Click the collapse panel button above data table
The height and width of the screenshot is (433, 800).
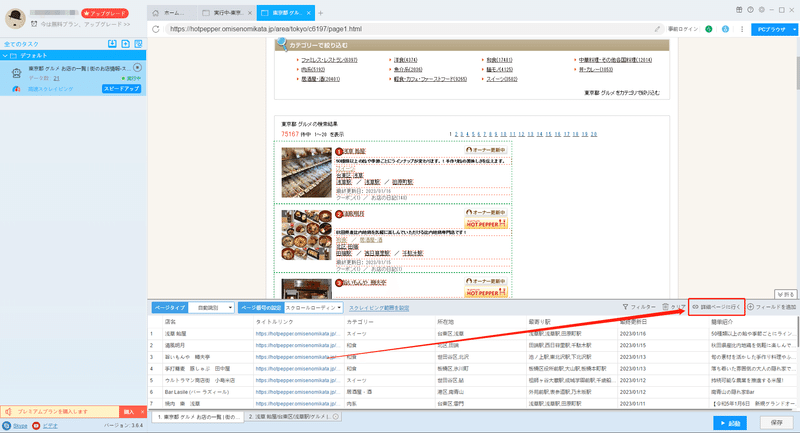pos(785,294)
